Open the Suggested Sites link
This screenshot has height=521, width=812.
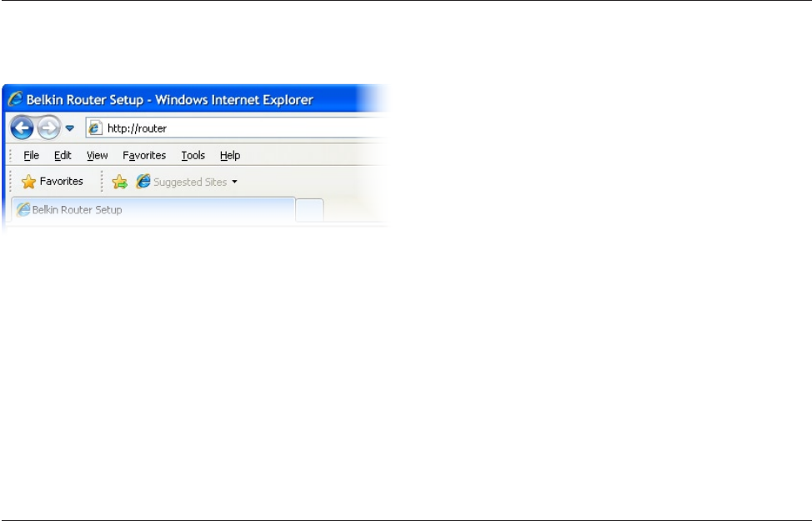[190, 182]
